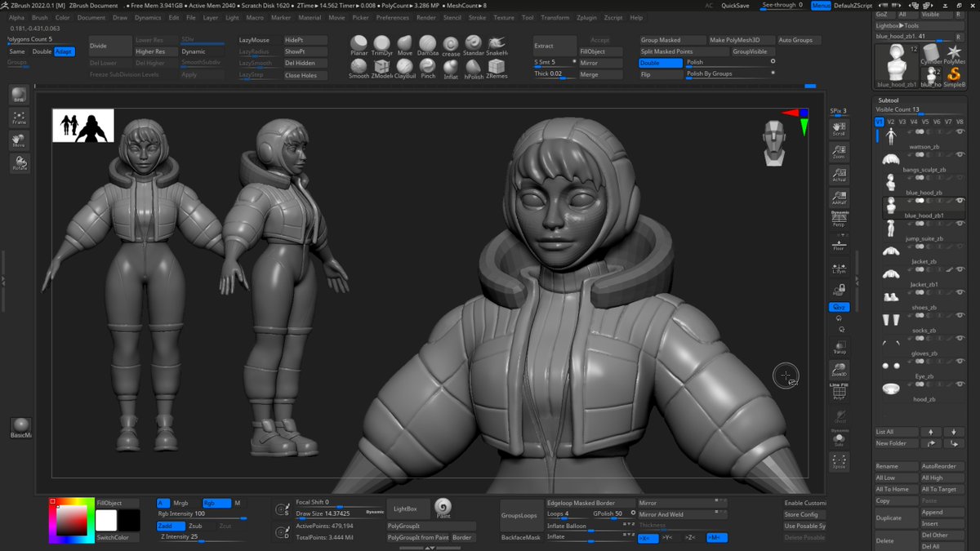Select the Standard brush
This screenshot has width=980, height=551.
pos(474,45)
